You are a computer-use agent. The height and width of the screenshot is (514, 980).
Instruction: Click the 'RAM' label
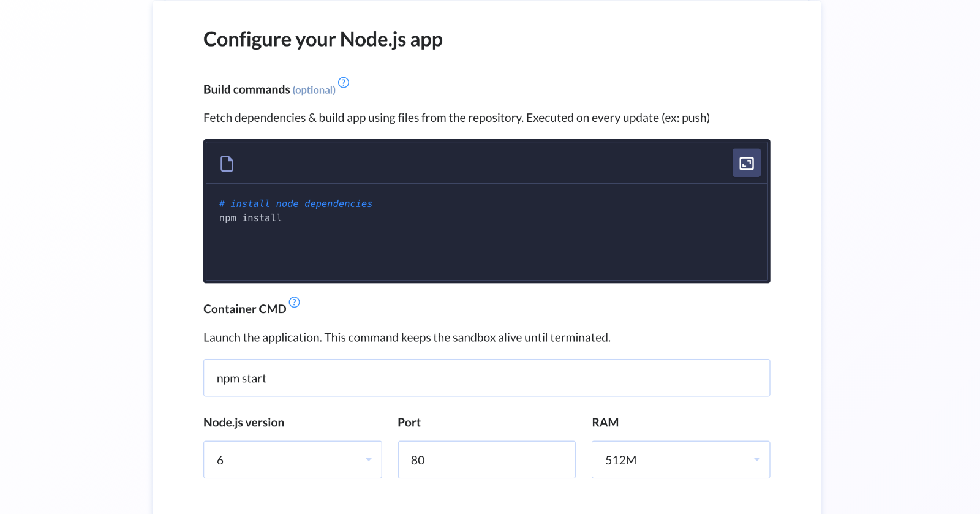(605, 423)
